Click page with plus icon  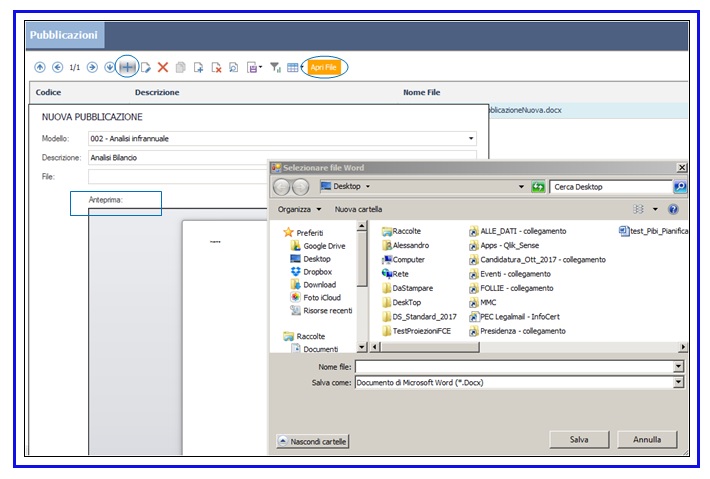tap(198, 67)
